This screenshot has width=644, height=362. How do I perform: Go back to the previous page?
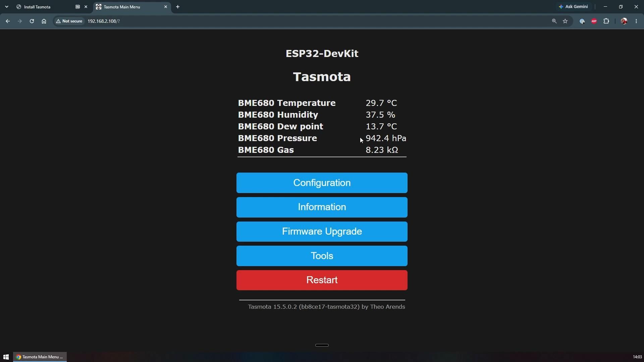[8, 21]
